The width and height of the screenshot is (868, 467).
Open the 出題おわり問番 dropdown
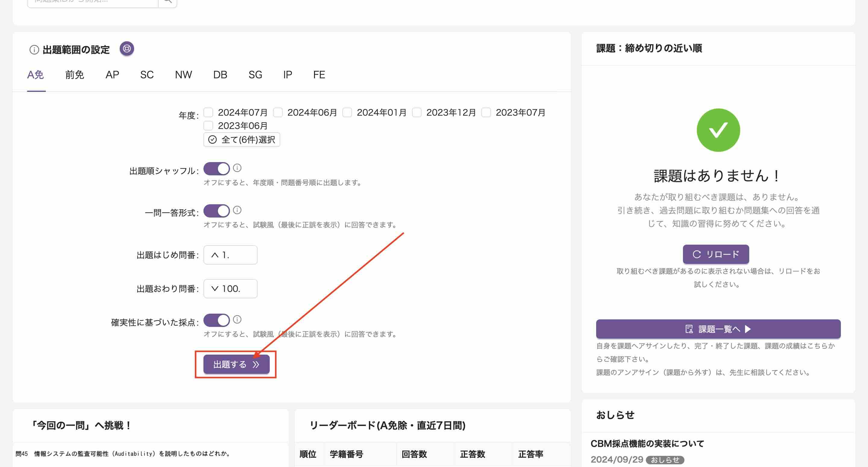coord(230,289)
